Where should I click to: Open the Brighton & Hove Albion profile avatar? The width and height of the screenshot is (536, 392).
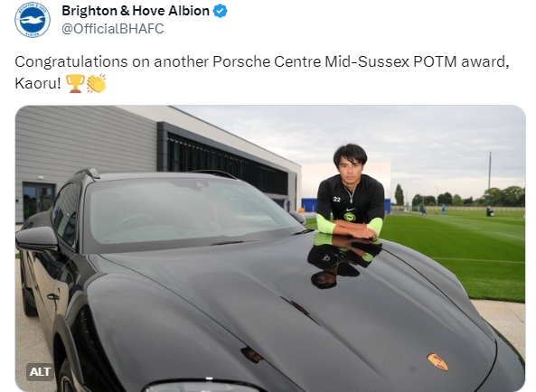[33, 20]
